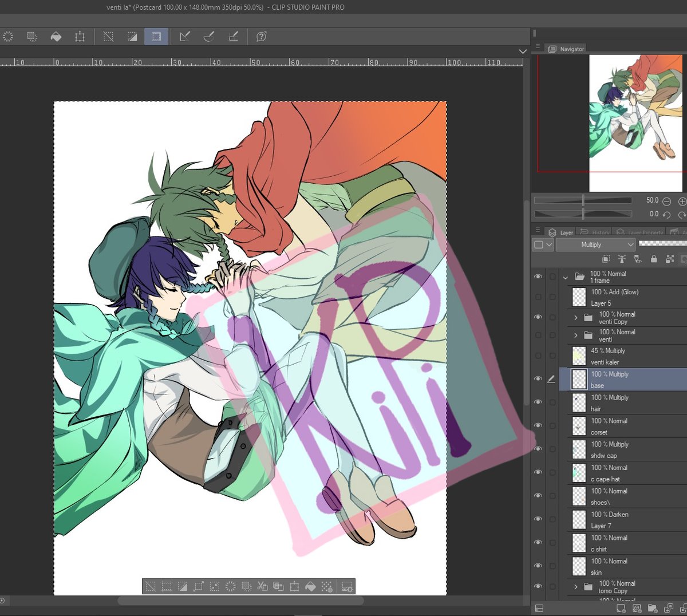Click Invert selected area in the command bar

[132, 37]
